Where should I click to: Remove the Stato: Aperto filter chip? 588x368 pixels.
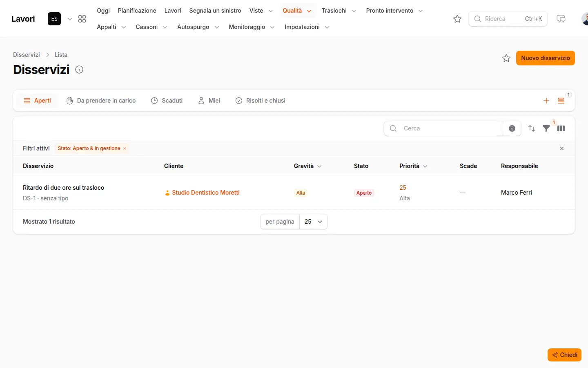coord(125,148)
